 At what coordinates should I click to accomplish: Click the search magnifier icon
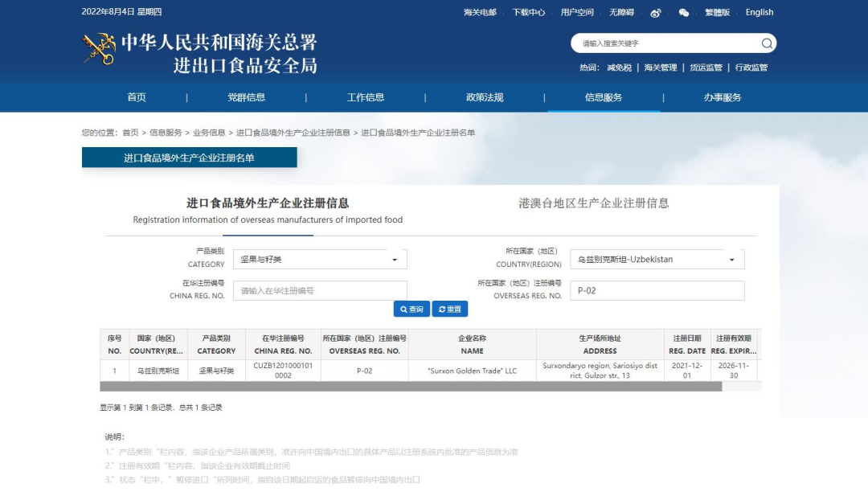[x=767, y=43]
